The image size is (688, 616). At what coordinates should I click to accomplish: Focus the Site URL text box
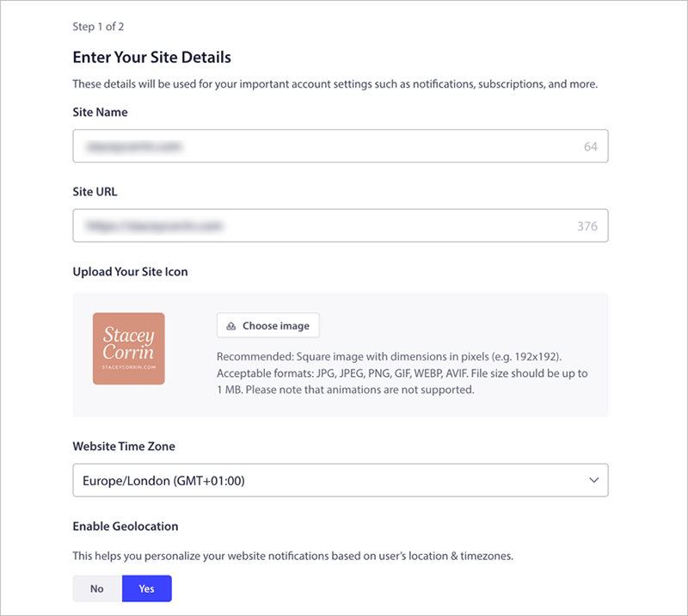(x=327, y=226)
